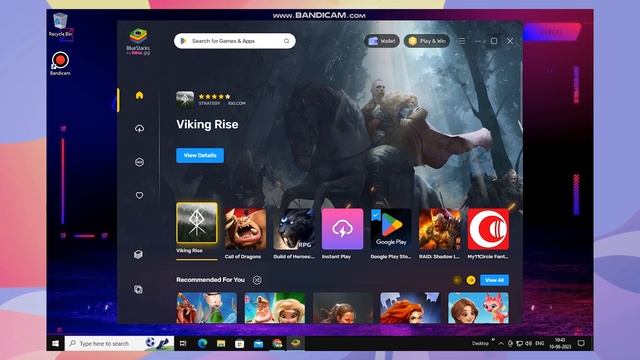The width and height of the screenshot is (640, 360).
Task: Click the ENG language indicator
Action: tap(540, 344)
